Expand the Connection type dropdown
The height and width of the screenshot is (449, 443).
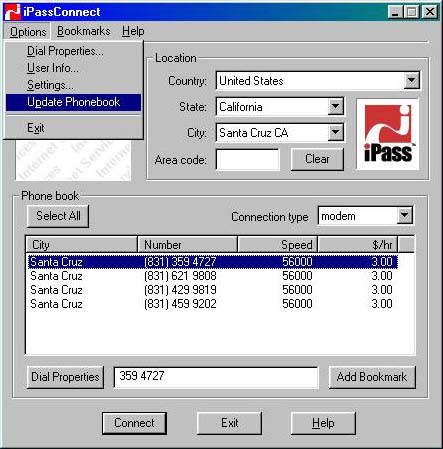(x=404, y=216)
